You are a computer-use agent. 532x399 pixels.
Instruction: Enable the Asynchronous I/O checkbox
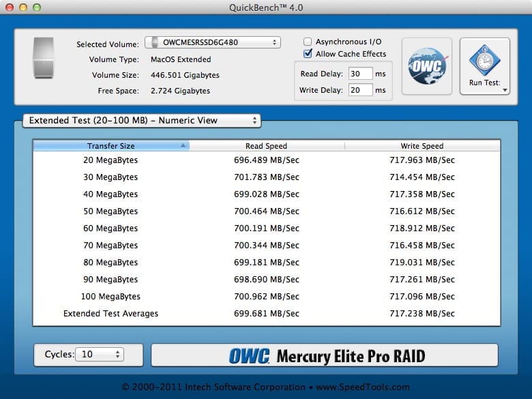(x=308, y=42)
